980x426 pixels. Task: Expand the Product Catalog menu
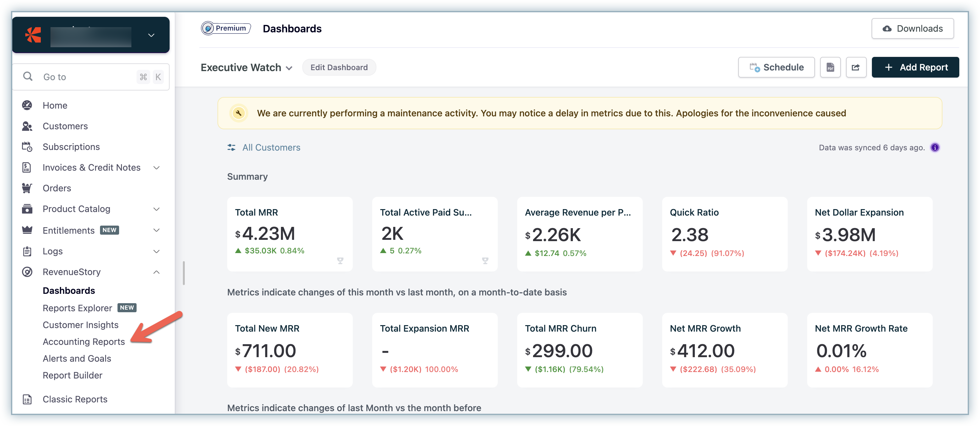point(156,209)
